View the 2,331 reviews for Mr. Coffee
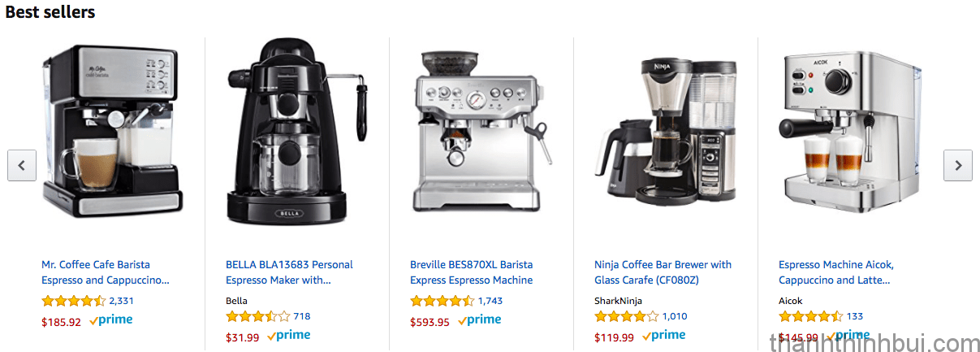 coord(121,301)
